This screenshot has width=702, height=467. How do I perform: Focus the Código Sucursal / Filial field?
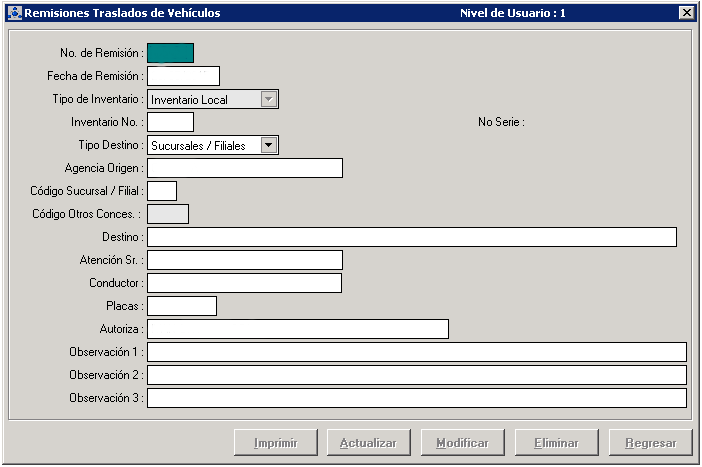click(162, 191)
